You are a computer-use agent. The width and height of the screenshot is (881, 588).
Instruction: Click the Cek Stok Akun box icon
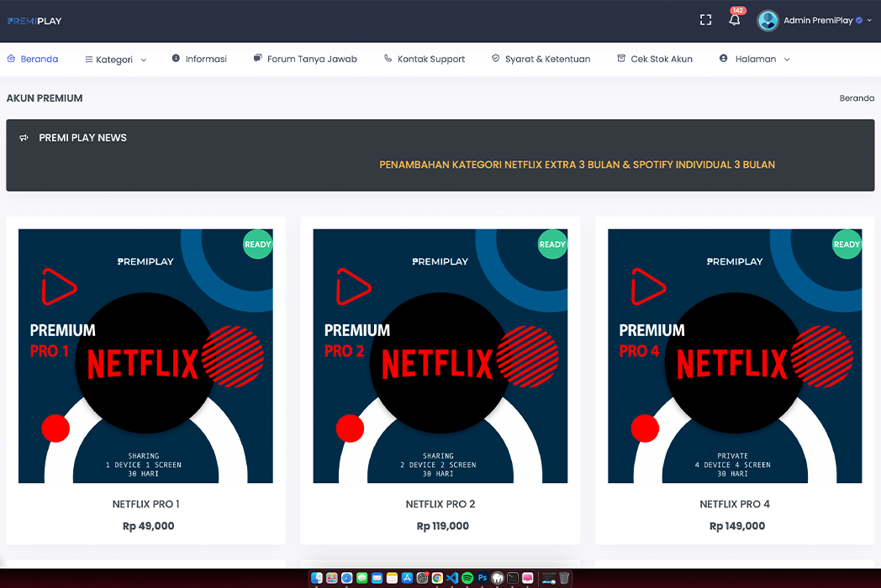pyautogui.click(x=621, y=59)
